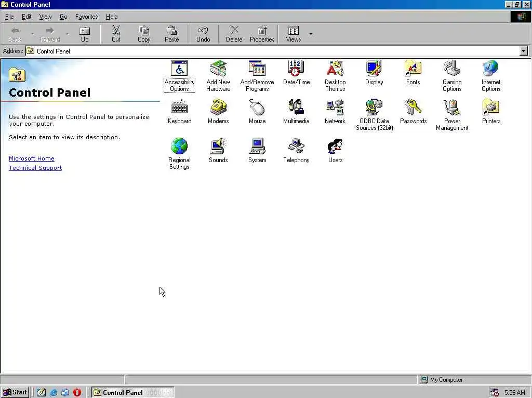Click the Undo toolbar button

coord(203,34)
